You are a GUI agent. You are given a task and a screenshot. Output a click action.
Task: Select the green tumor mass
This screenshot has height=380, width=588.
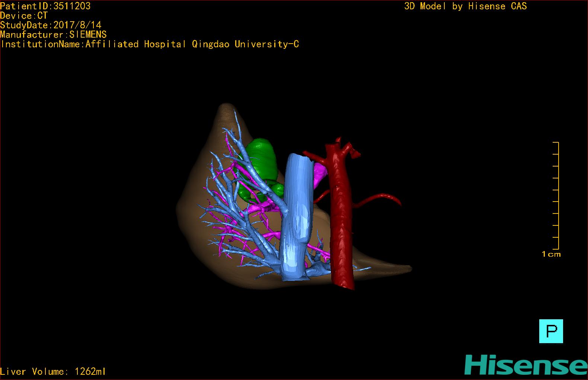coord(262,160)
